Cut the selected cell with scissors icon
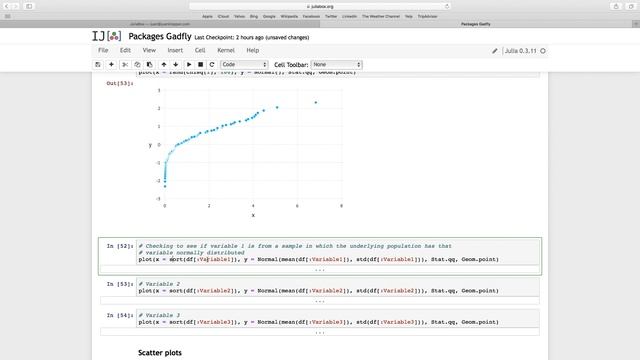Viewport: 640px width, 360px height. (125, 64)
